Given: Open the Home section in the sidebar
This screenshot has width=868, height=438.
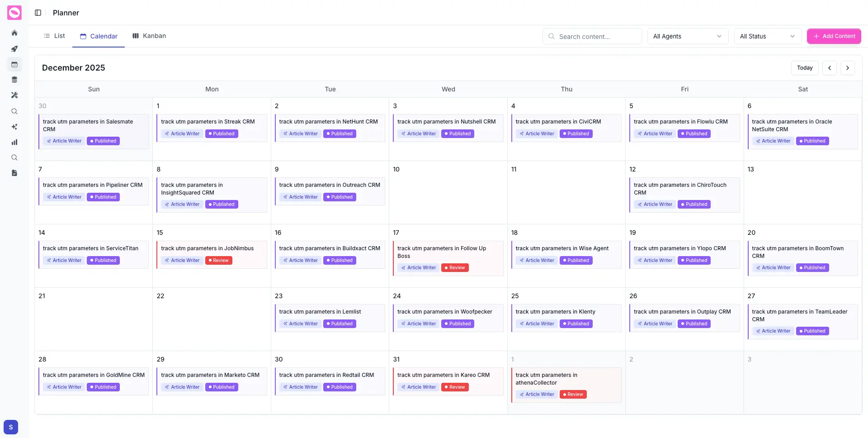Looking at the screenshot, I should pyautogui.click(x=14, y=33).
